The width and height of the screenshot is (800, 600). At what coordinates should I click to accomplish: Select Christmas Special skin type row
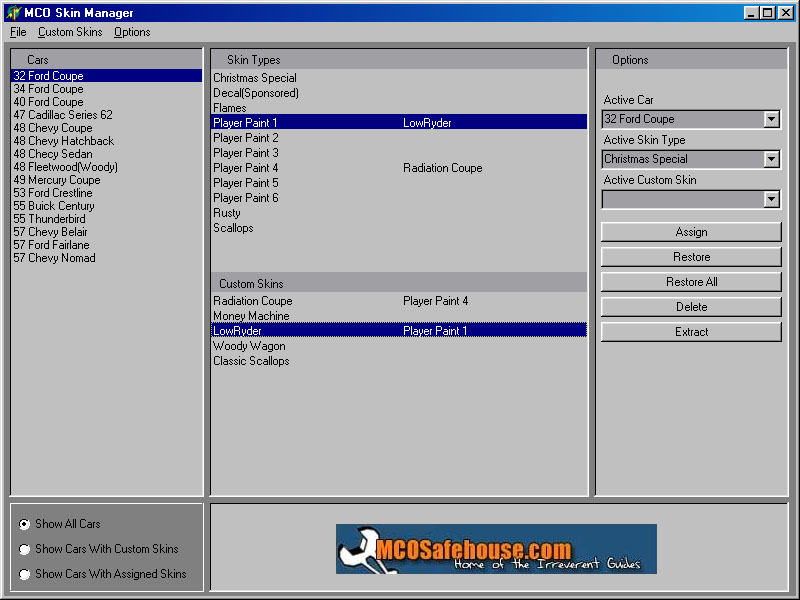click(x=399, y=78)
